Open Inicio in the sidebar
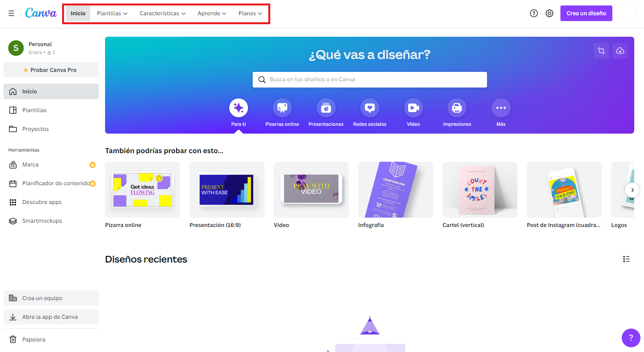Viewport: 644px width, 352px height. click(x=51, y=91)
